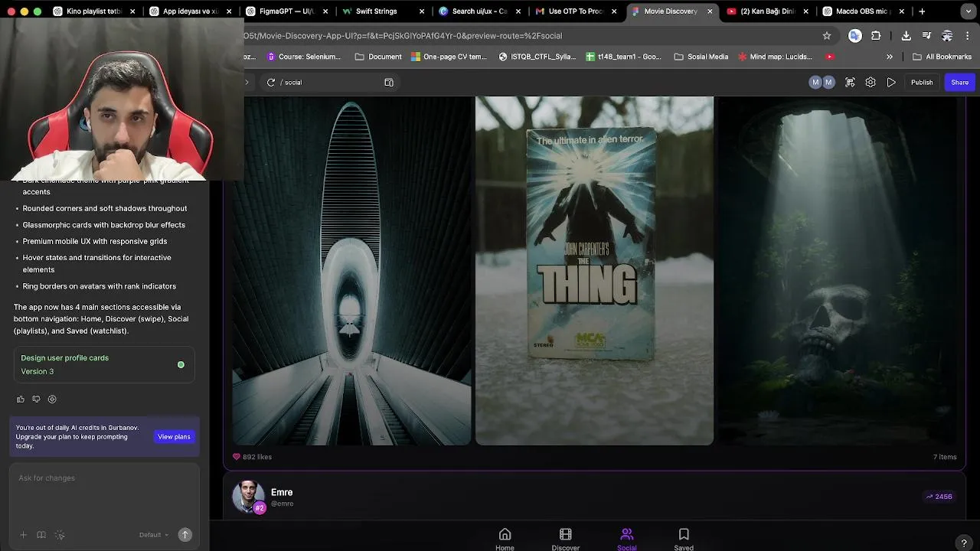Click the View plans button
The width and height of the screenshot is (980, 551).
(174, 437)
